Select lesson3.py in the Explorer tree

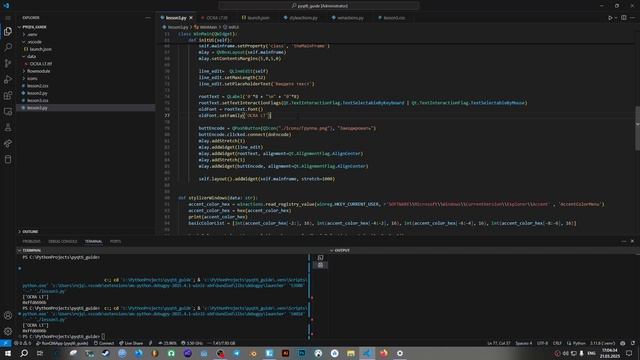(85, 108)
